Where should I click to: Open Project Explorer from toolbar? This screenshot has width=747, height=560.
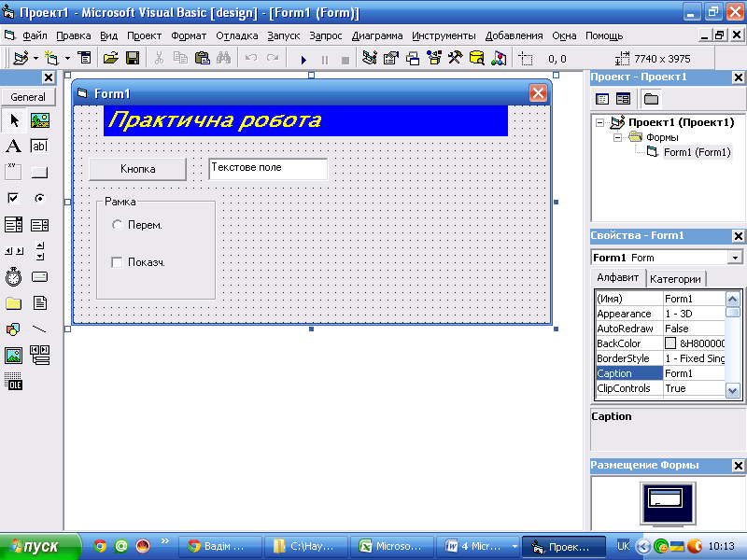[370, 59]
